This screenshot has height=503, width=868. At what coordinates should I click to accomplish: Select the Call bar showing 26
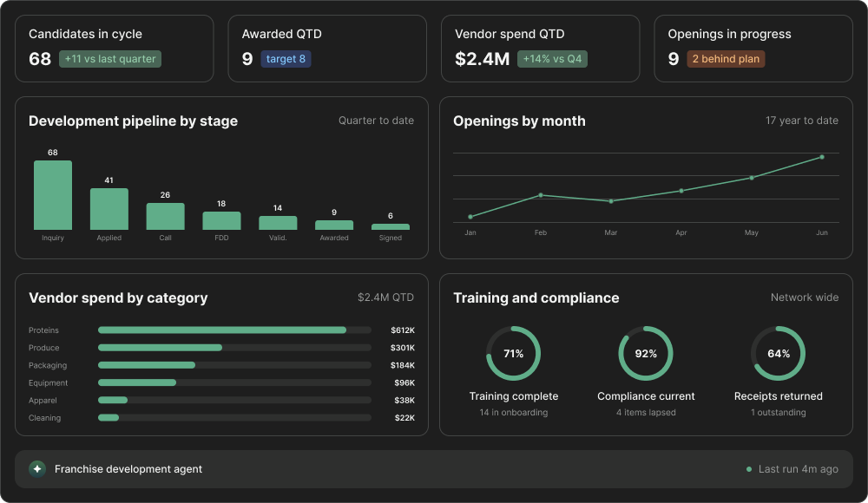point(166,216)
